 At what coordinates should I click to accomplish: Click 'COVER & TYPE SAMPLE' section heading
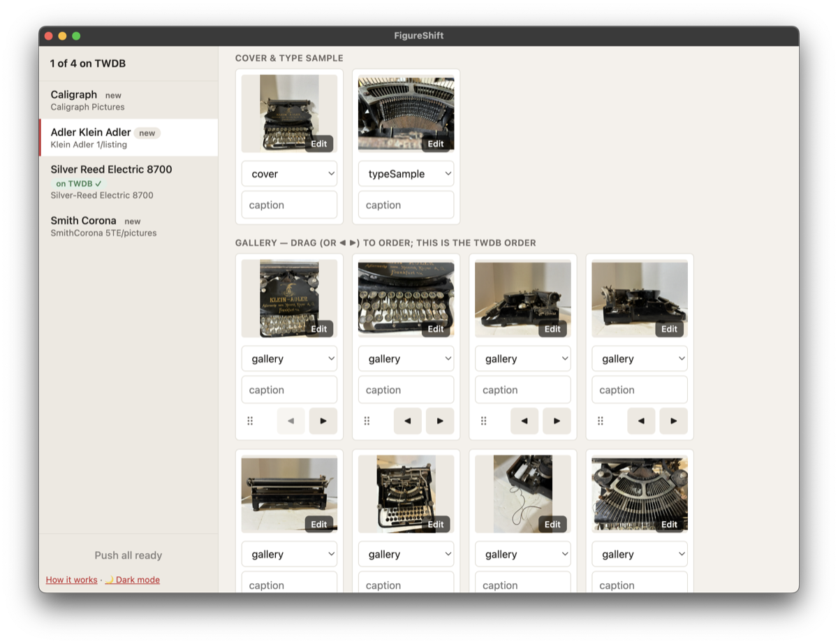(x=289, y=58)
